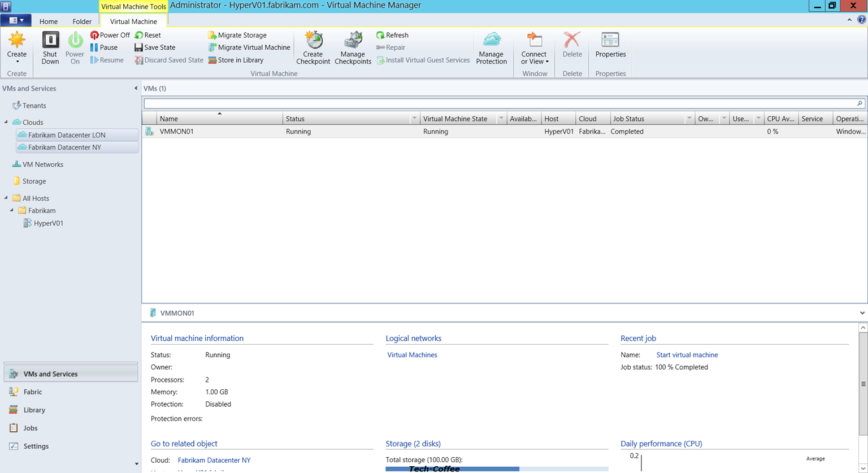The height and width of the screenshot is (473, 868).
Task: Click Store in Library
Action: click(x=236, y=60)
